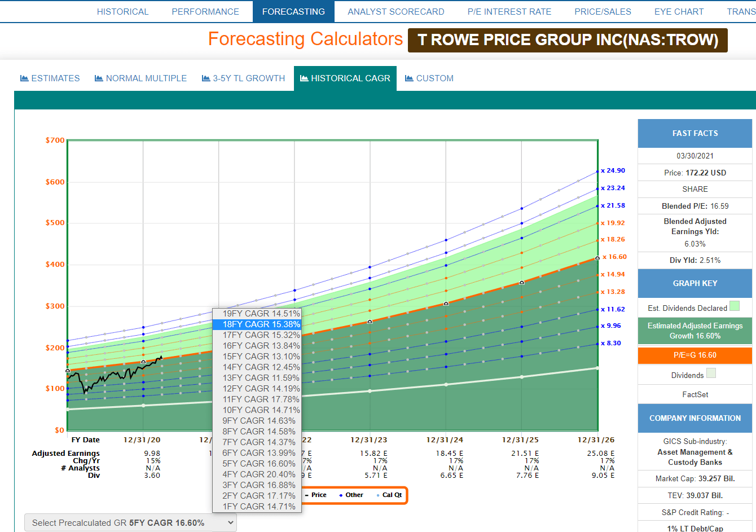Click chart icon beside Custom
The width and height of the screenshot is (756, 532).
(409, 78)
